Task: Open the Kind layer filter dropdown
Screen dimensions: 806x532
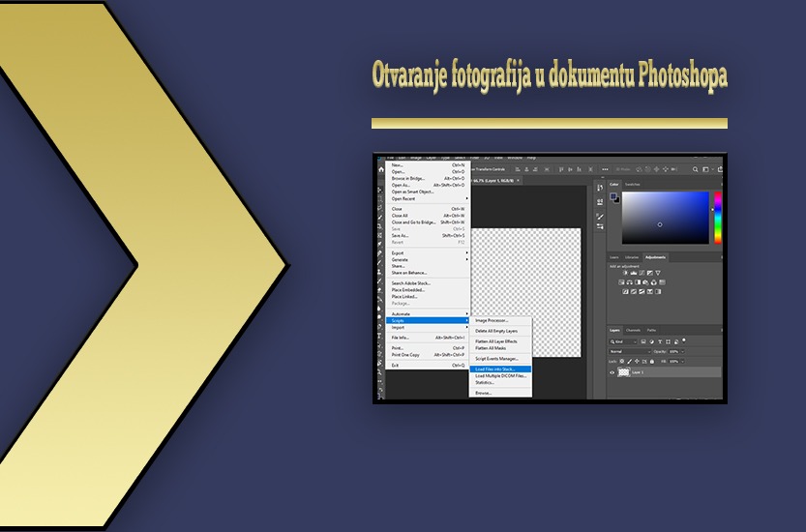Action: click(621, 342)
